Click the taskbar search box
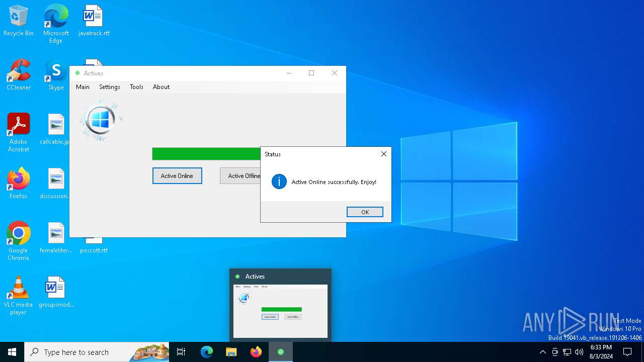This screenshot has height=362, width=644. coord(97,352)
